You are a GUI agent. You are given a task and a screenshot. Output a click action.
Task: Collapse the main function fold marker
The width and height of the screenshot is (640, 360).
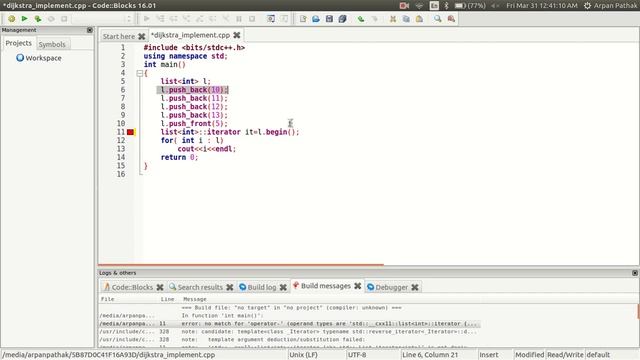(140, 73)
